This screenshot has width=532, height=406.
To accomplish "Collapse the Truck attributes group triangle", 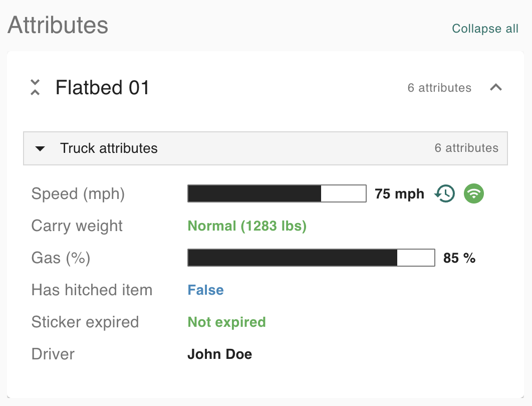I will (41, 148).
